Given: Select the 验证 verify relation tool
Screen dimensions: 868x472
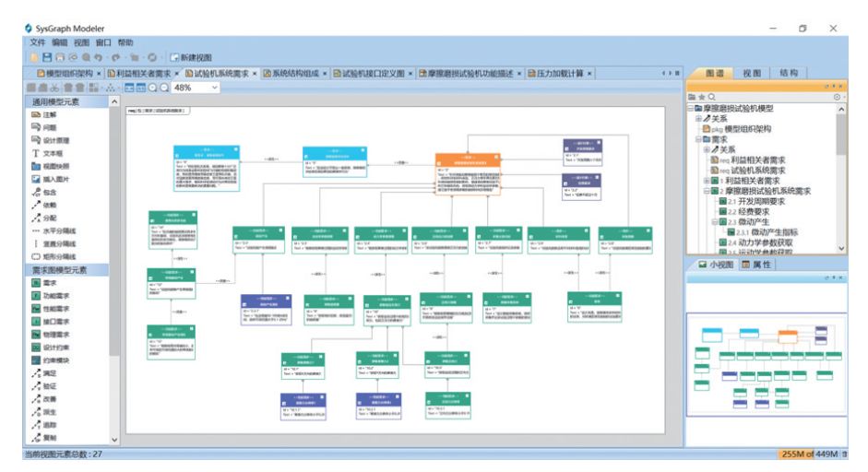Looking at the screenshot, I should pyautogui.click(x=44, y=385).
